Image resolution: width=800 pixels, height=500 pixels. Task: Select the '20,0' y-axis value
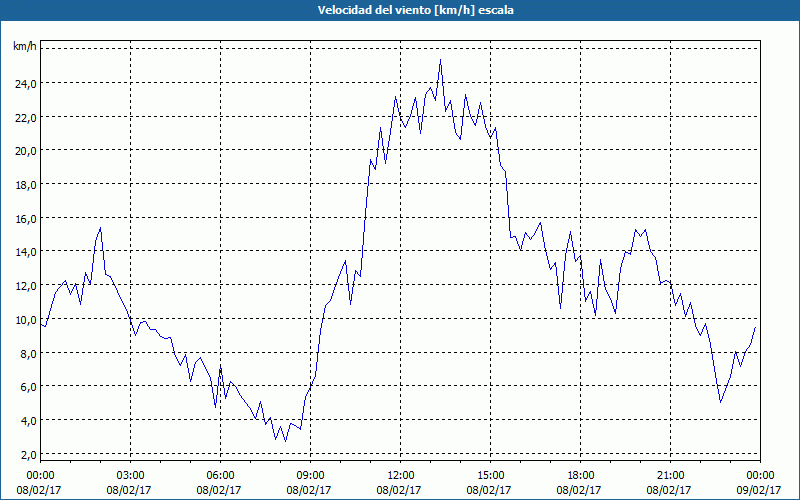(26, 152)
